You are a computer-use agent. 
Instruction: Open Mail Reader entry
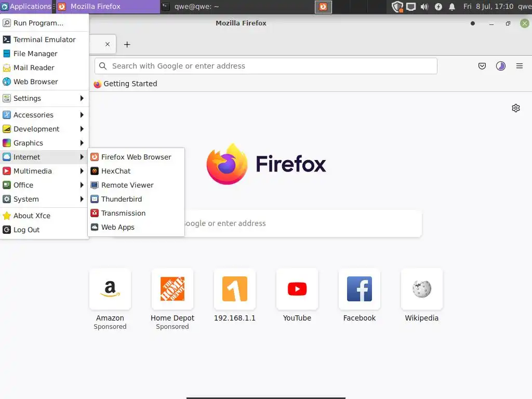(x=44, y=68)
